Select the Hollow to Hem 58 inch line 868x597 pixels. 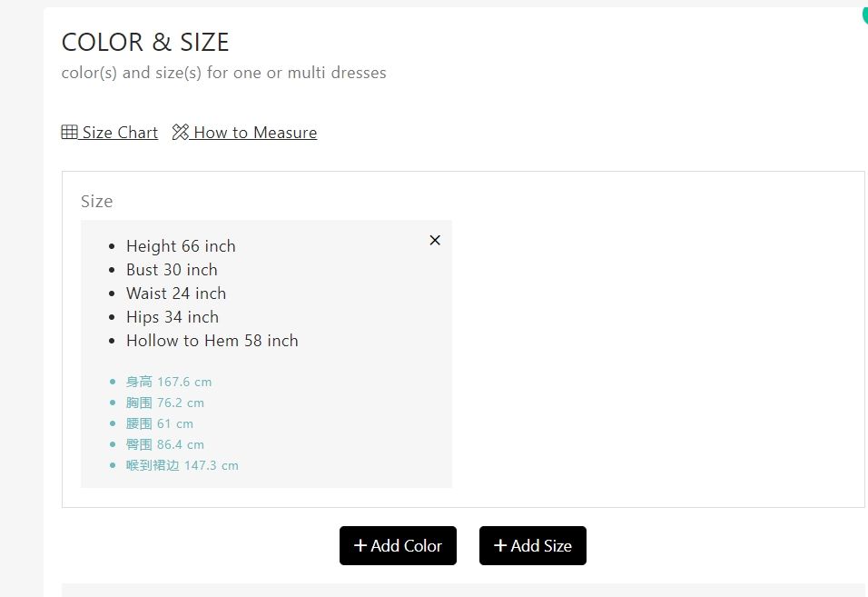coord(212,341)
